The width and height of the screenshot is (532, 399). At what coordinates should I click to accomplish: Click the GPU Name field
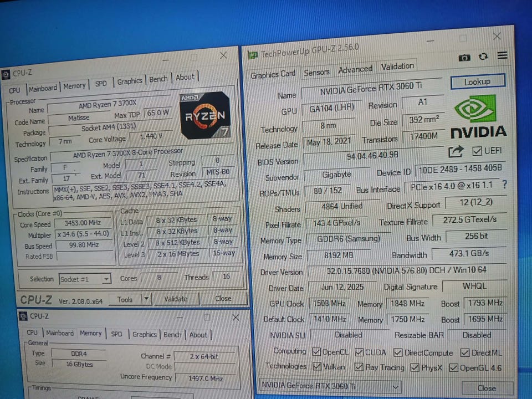tap(371, 88)
